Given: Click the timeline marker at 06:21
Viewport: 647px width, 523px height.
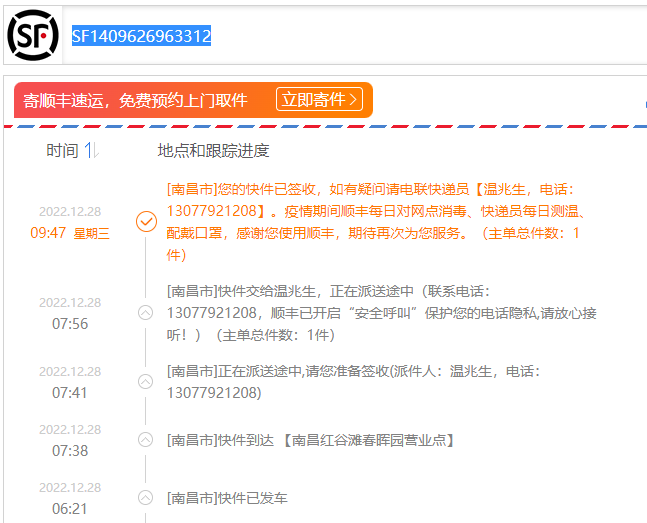Looking at the screenshot, I should [x=145, y=497].
